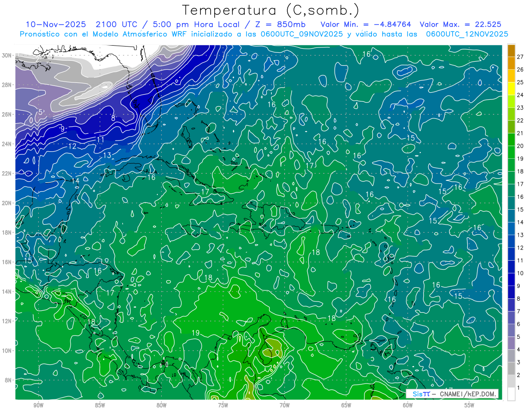
Task: Click the color bar segment between 9 and 10
Action: point(511,279)
